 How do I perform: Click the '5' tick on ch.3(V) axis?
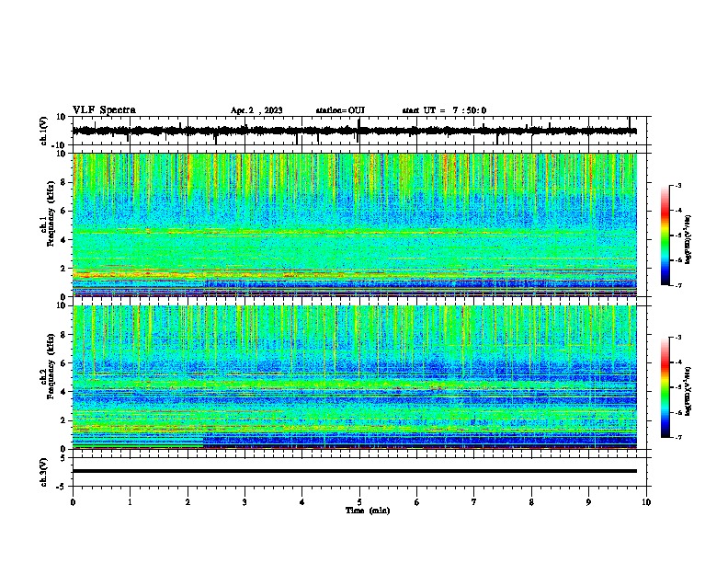pyautogui.click(x=63, y=458)
